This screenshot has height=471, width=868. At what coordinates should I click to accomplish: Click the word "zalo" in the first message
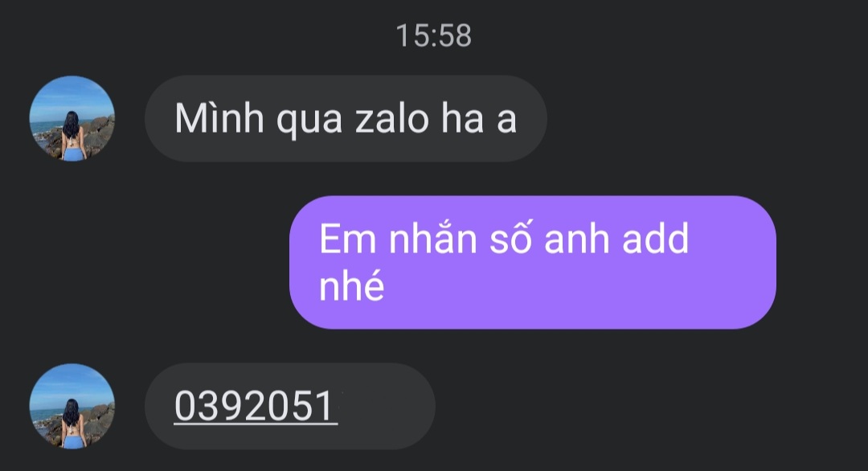pos(392,119)
